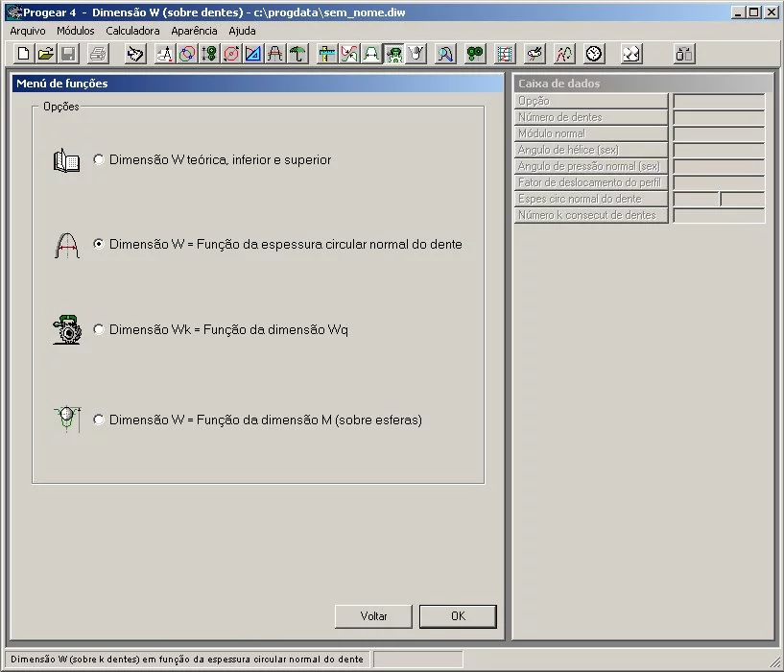
Task: Click the white diamond tiles icon
Action: coord(631,54)
